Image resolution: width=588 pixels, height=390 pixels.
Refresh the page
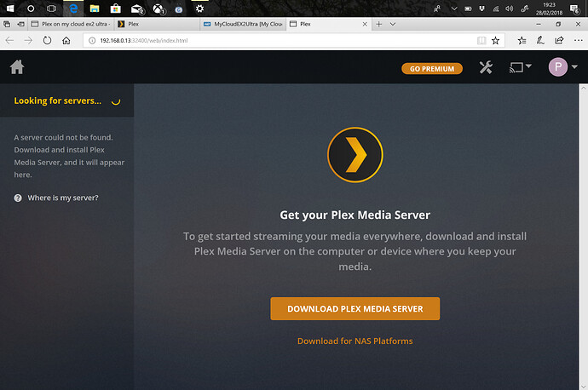[47, 41]
